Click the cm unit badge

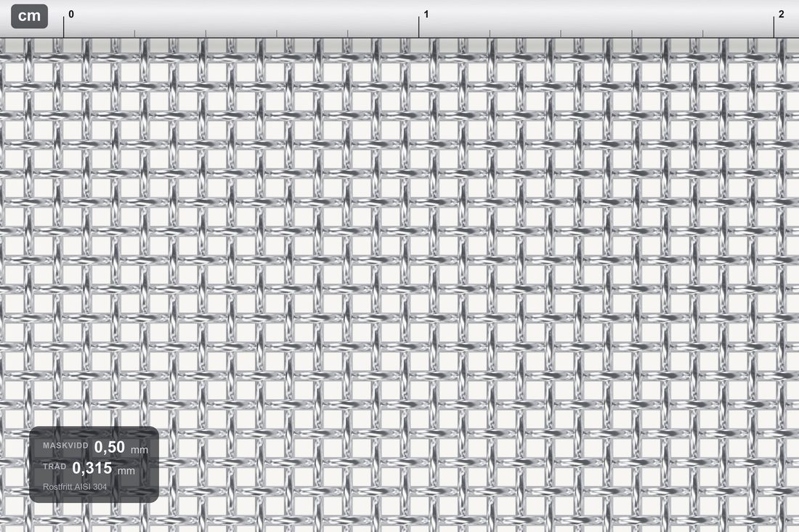(x=30, y=16)
